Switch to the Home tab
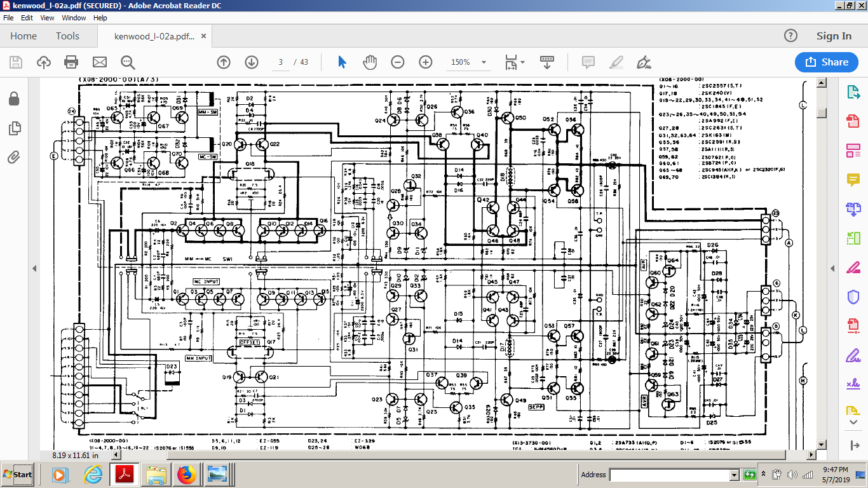 click(24, 36)
